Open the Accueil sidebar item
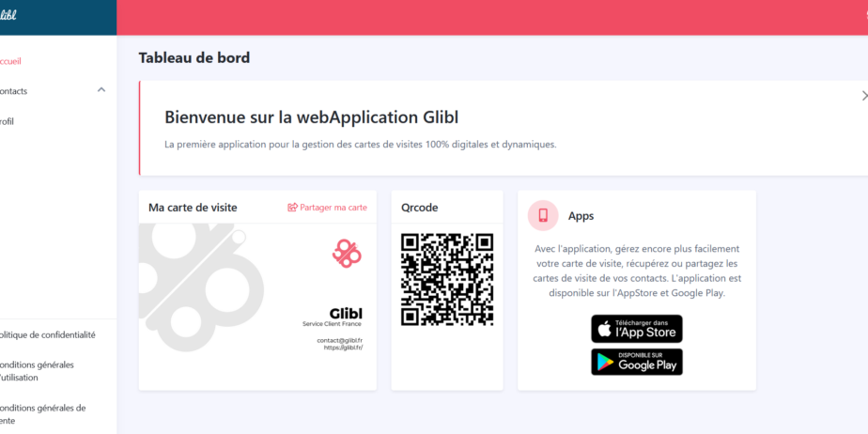 coord(10,61)
